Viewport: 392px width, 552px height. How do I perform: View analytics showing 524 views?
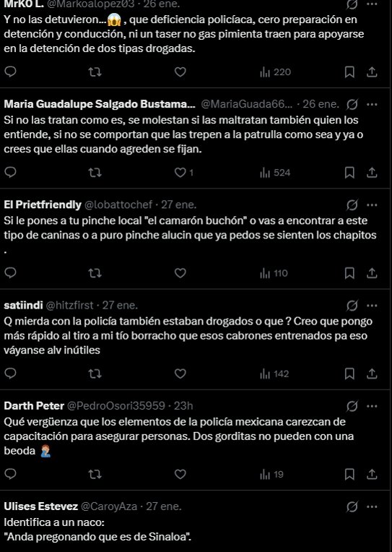(x=275, y=173)
